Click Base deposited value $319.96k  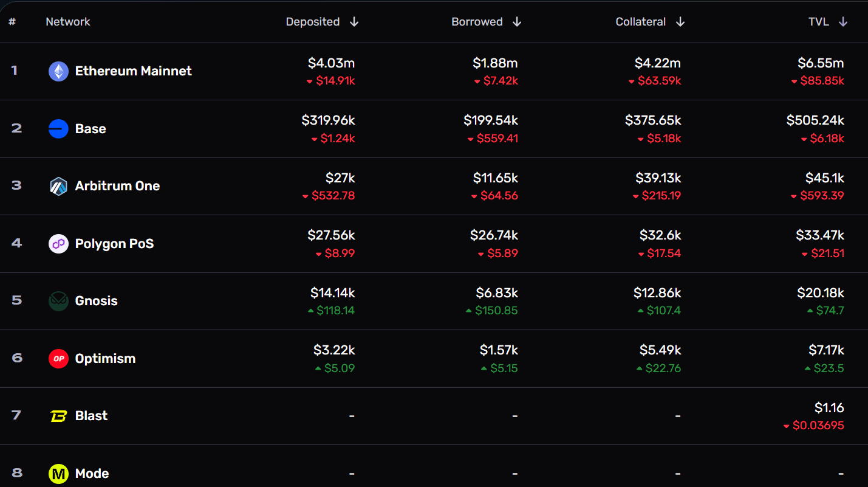(328, 120)
